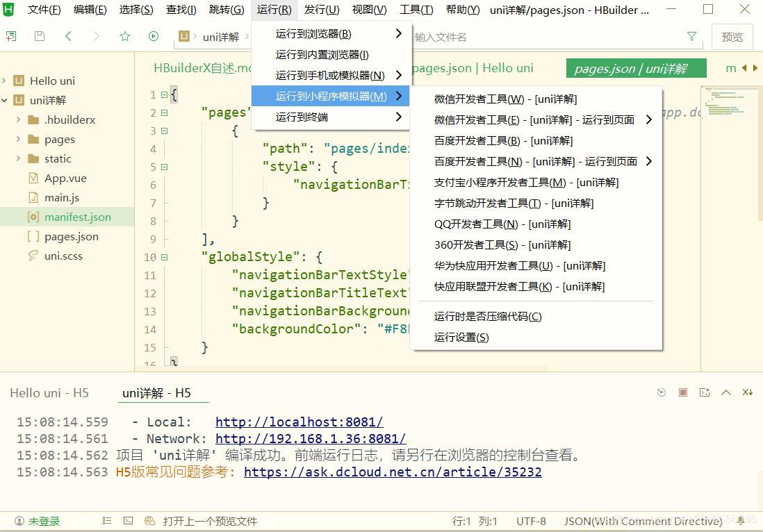Open terminal icon in status bar
The image size is (763, 532).
click(x=128, y=521)
